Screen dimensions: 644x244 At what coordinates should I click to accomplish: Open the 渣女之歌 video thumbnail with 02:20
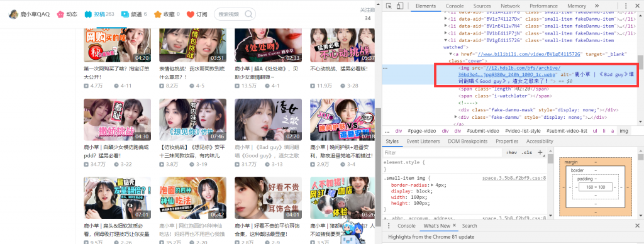(x=268, y=119)
